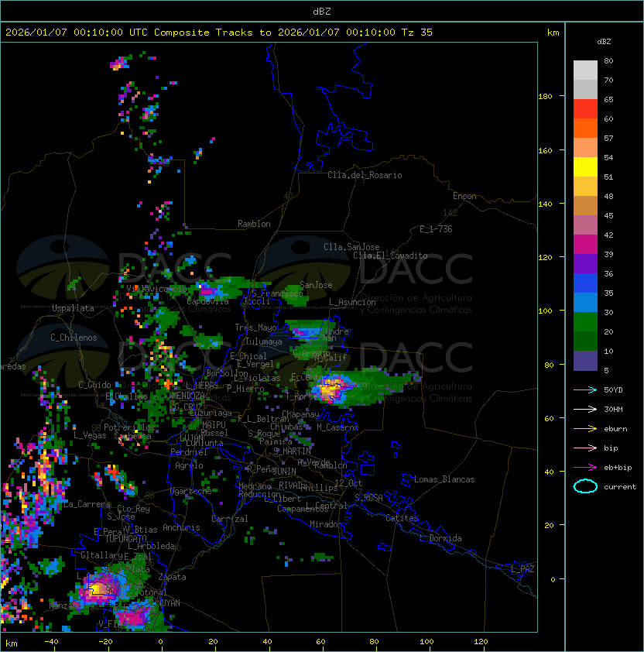The image size is (644, 652).
Task: Click the 'Zapata' map label
Action: [172, 577]
